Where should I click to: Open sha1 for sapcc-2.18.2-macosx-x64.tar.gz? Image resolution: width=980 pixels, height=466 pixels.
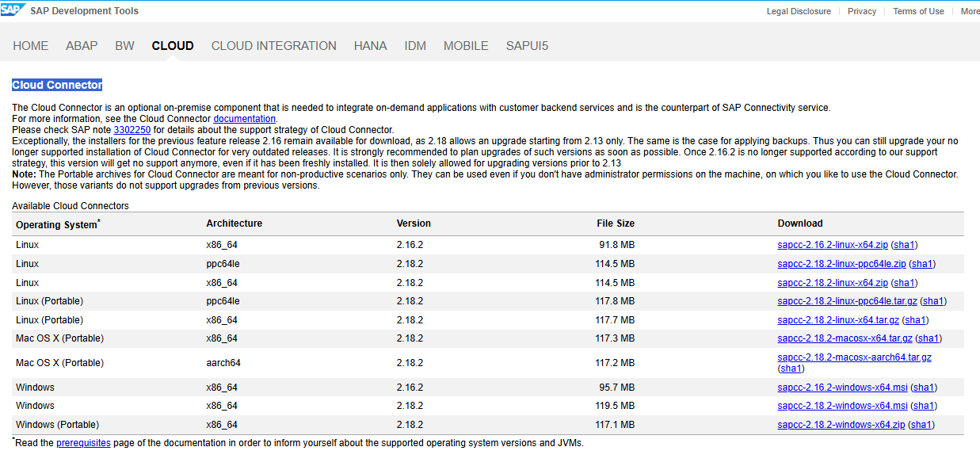point(929,338)
